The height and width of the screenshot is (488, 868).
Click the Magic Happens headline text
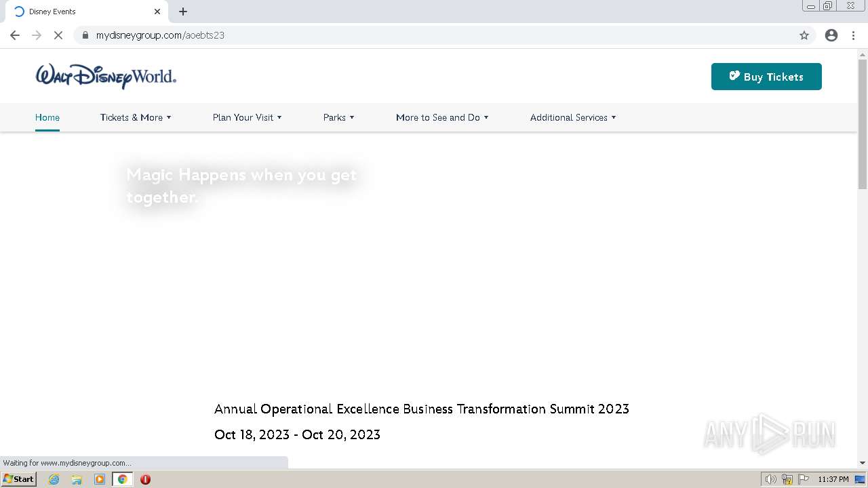coord(241,186)
